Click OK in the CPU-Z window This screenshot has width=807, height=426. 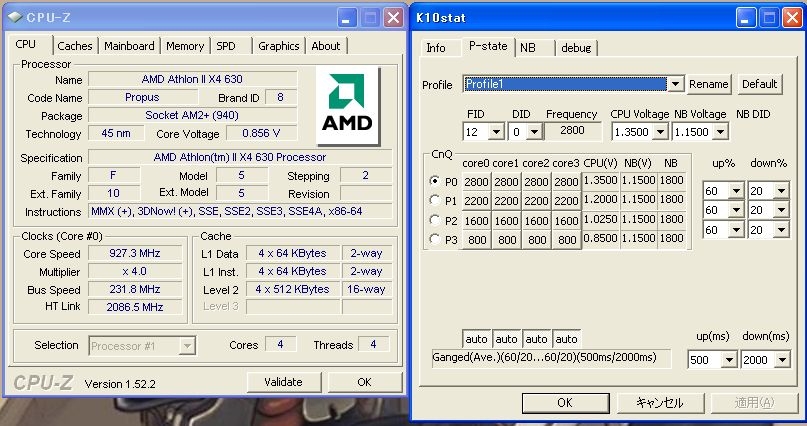364,382
